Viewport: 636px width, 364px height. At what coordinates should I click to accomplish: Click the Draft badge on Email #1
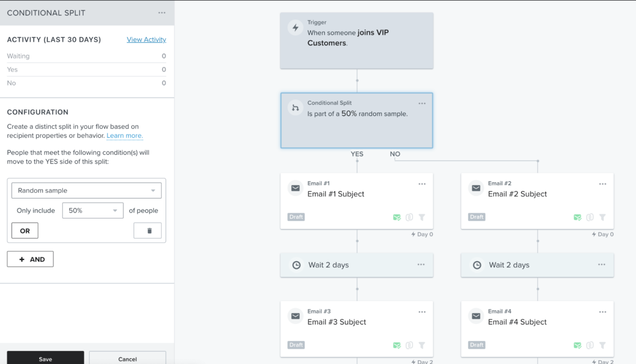click(296, 217)
